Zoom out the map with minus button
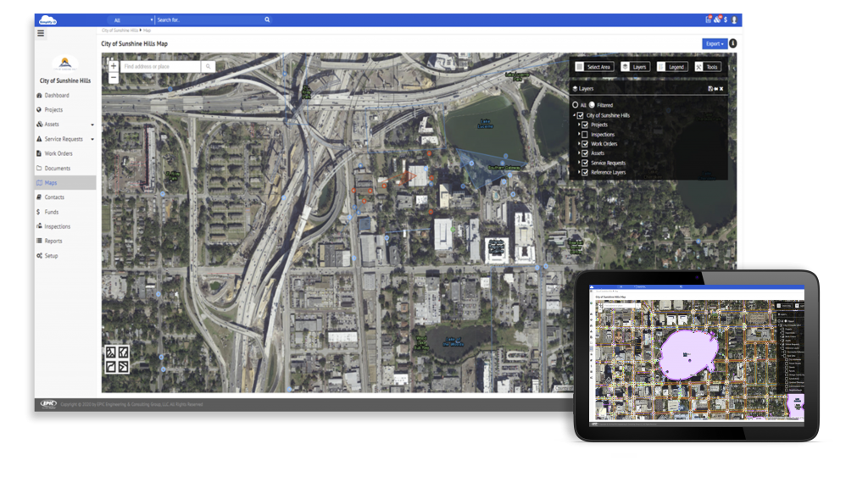The height and width of the screenshot is (494, 868). click(114, 77)
